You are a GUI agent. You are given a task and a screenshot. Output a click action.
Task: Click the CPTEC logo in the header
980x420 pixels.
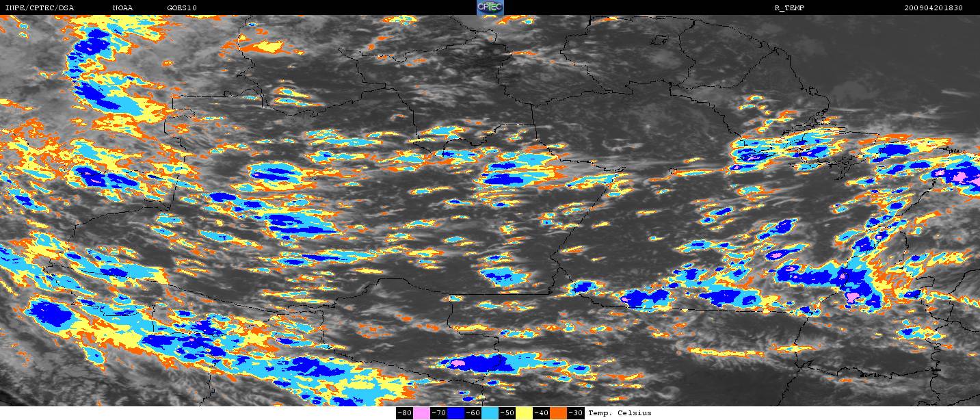[490, 8]
